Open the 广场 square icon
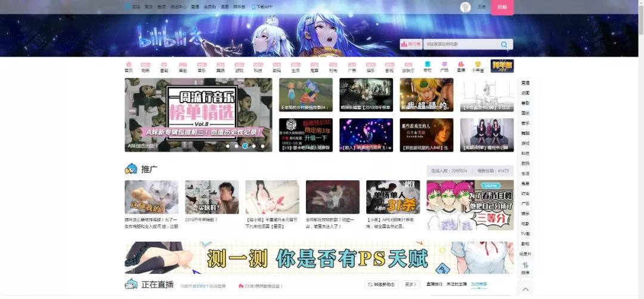The image size is (644, 299). coord(444,67)
